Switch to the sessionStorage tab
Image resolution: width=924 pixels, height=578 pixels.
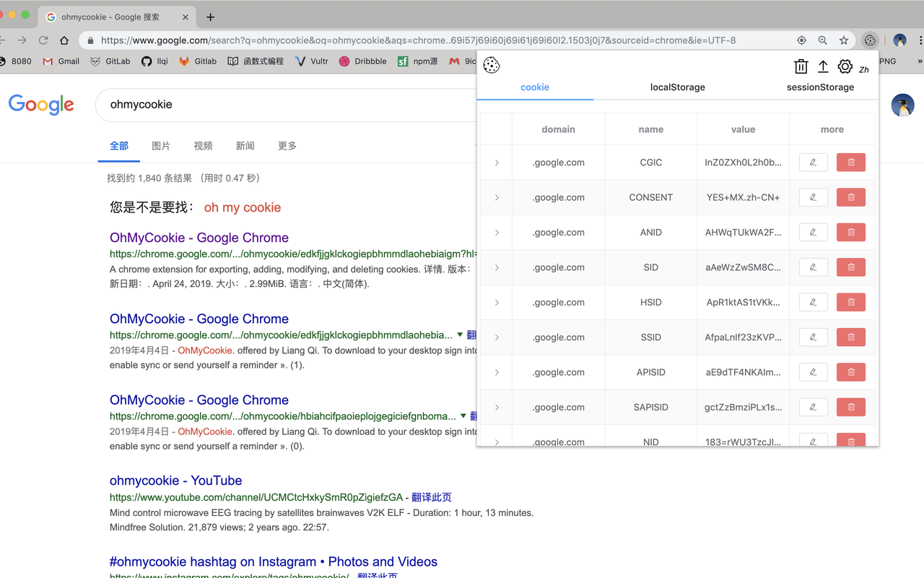[x=820, y=87]
